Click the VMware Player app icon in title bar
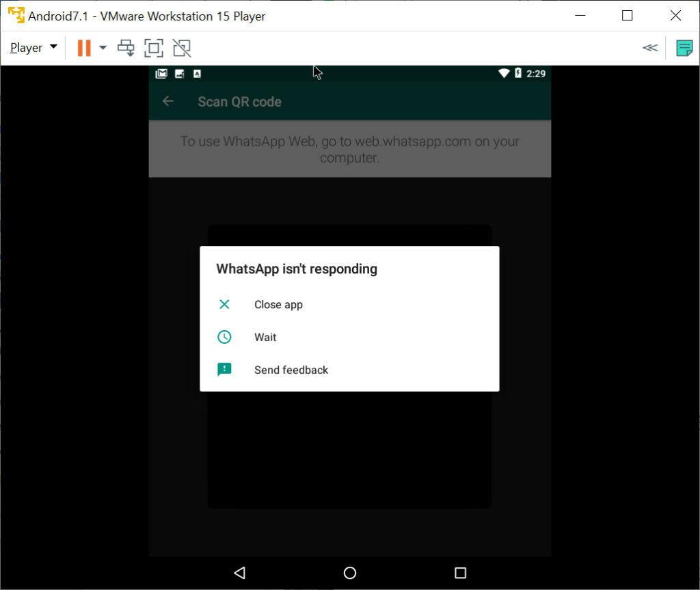The width and height of the screenshot is (700, 590). (16, 15)
